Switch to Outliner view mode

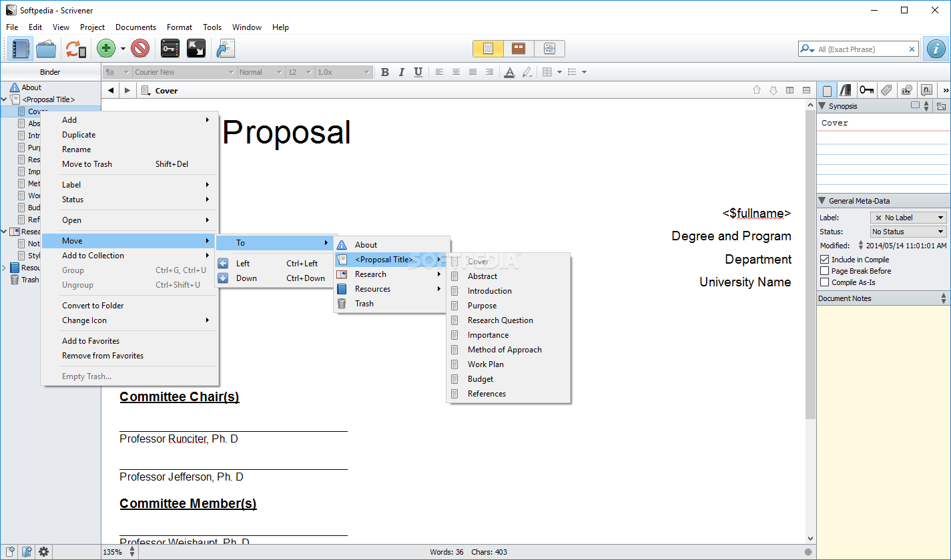(x=549, y=49)
